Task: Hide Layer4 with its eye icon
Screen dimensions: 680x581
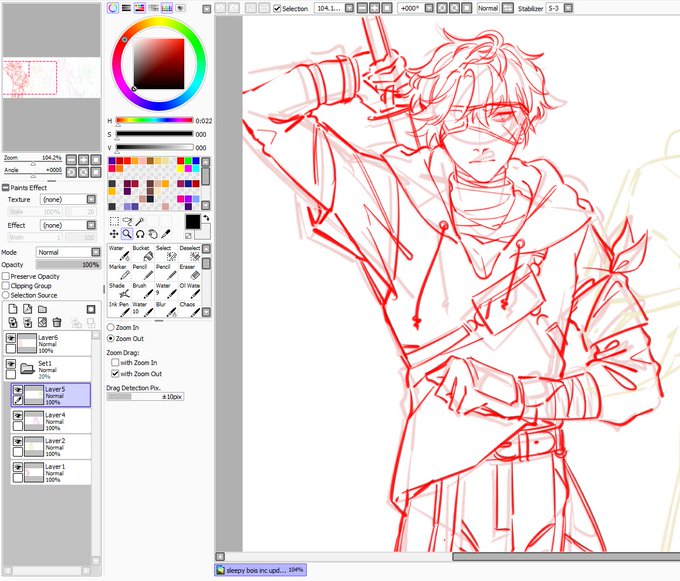Action: point(18,415)
